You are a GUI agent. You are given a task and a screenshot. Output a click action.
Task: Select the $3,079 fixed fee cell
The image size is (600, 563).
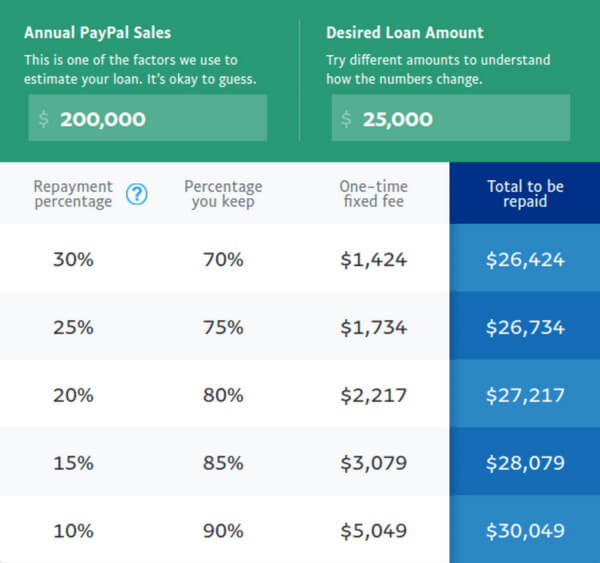[373, 463]
